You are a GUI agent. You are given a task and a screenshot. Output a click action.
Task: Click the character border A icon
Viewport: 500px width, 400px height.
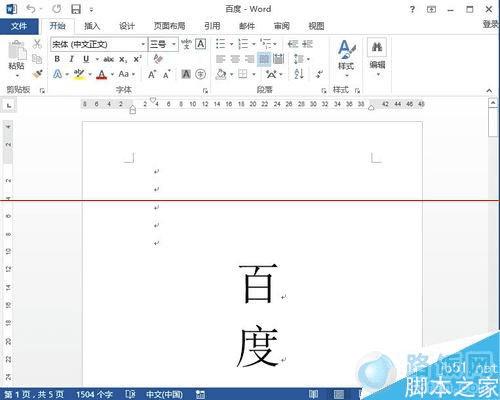200,44
